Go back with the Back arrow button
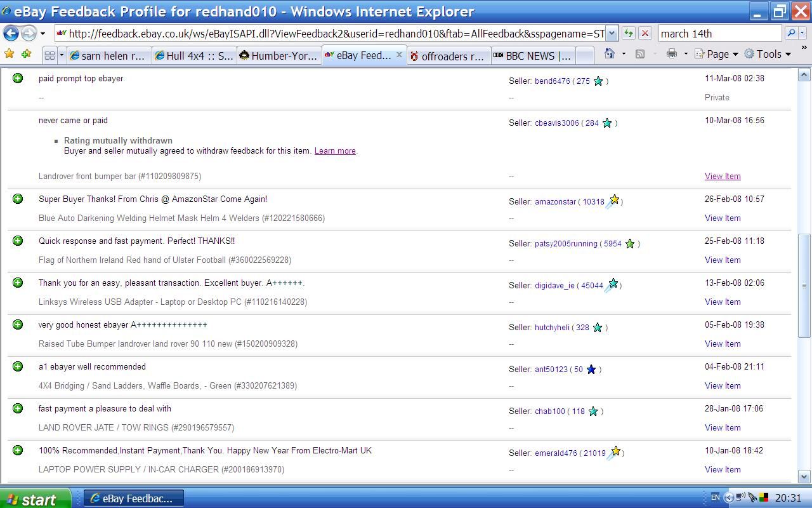 click(x=11, y=33)
